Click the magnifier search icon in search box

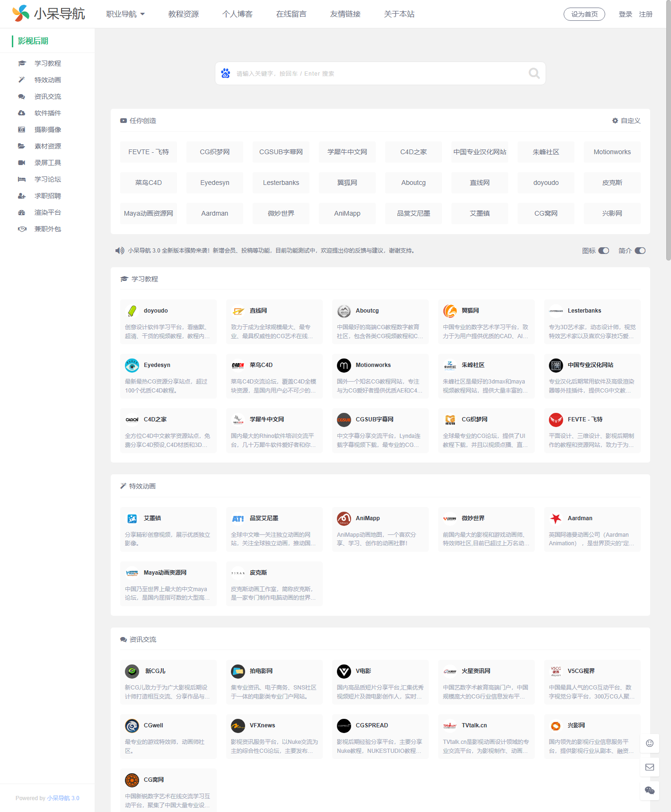pyautogui.click(x=534, y=73)
